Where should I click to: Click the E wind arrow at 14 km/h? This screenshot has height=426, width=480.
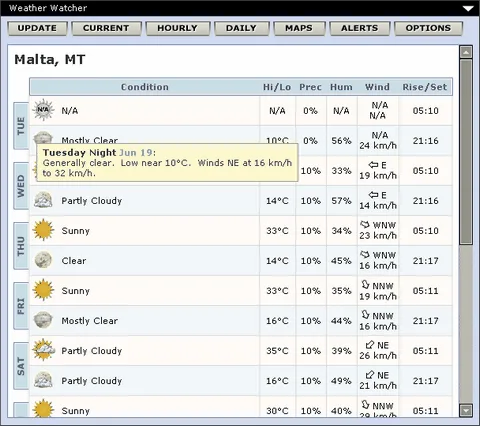(373, 195)
